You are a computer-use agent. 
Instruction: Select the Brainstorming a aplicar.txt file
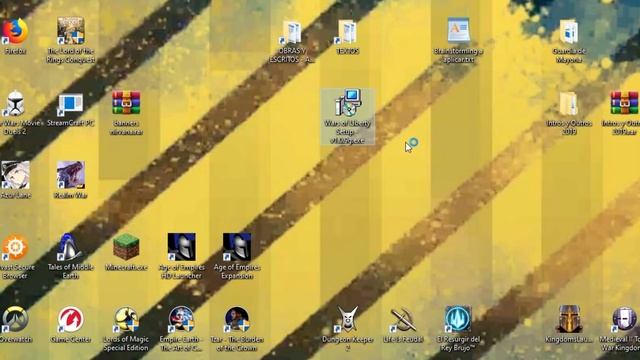(458, 31)
